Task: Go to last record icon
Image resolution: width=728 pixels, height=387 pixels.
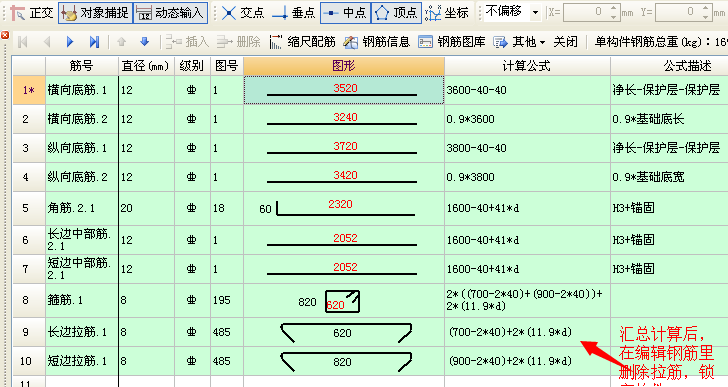Action: tap(94, 42)
